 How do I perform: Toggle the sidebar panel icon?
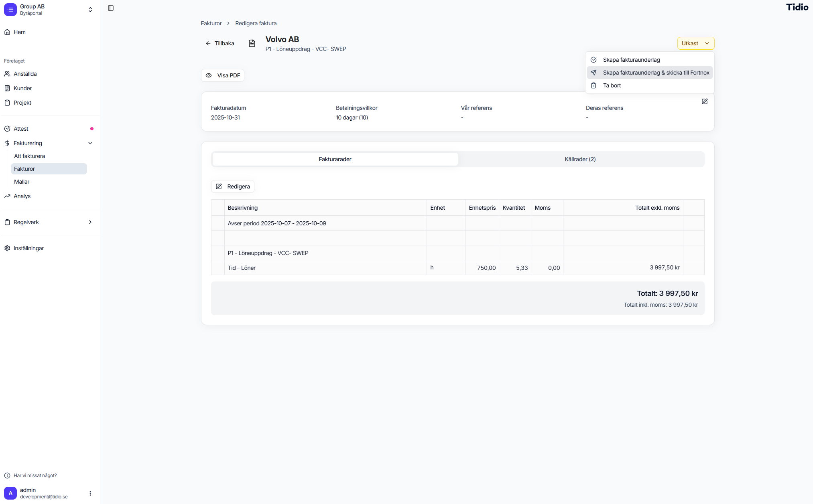click(111, 8)
